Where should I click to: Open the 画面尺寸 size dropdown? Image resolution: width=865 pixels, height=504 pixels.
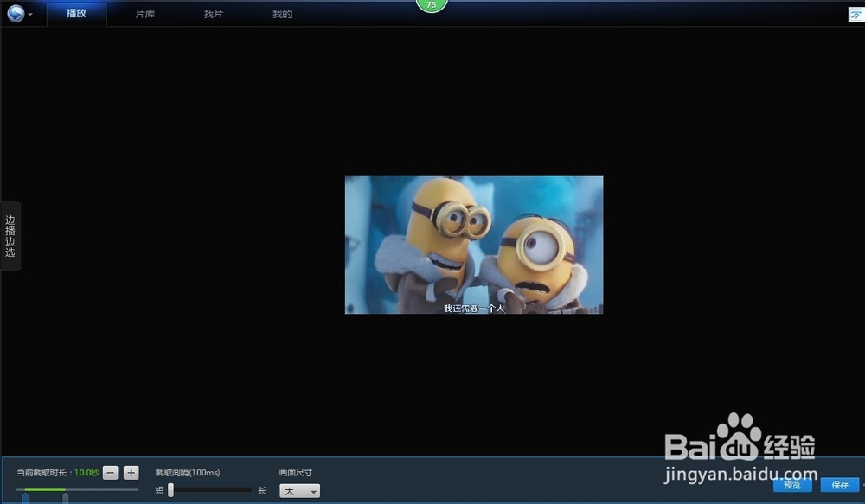tap(299, 491)
